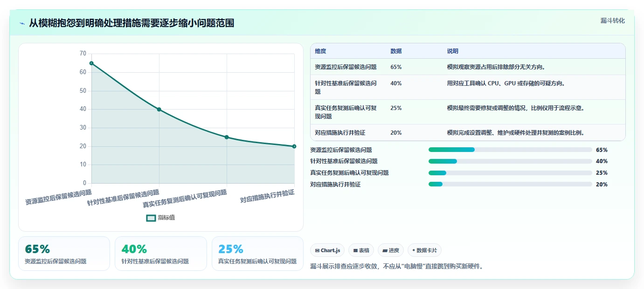Image resolution: width=644 pixels, height=289 pixels.
Task: Click progress label 对应措施执行并验证
Action: 335,185
